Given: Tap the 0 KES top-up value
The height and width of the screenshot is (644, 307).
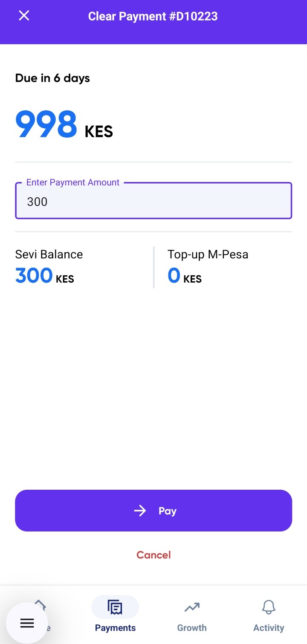Looking at the screenshot, I should [184, 276].
